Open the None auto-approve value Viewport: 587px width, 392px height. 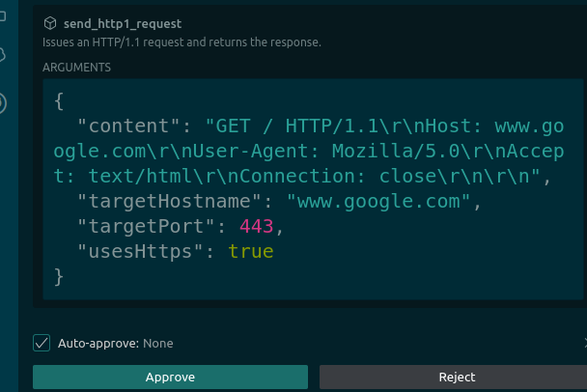point(158,344)
